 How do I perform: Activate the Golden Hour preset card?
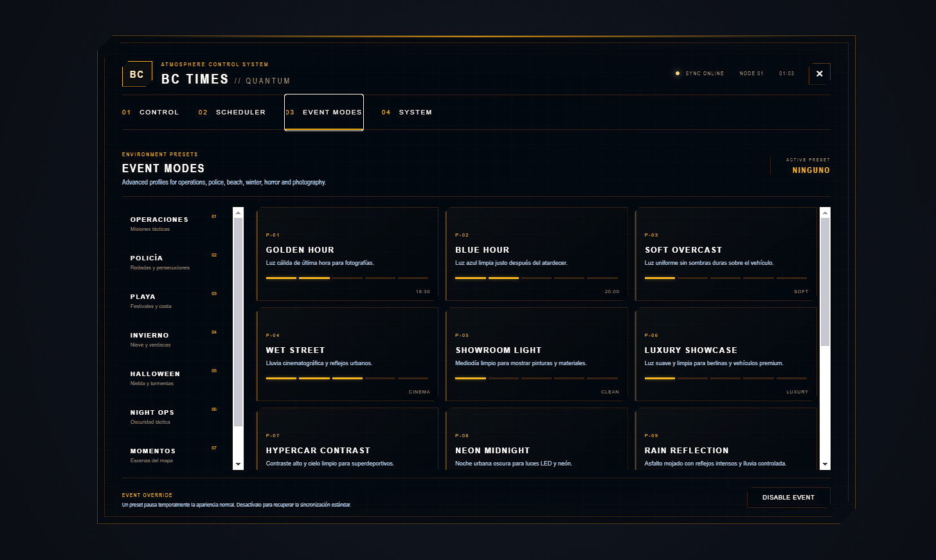coord(347,254)
